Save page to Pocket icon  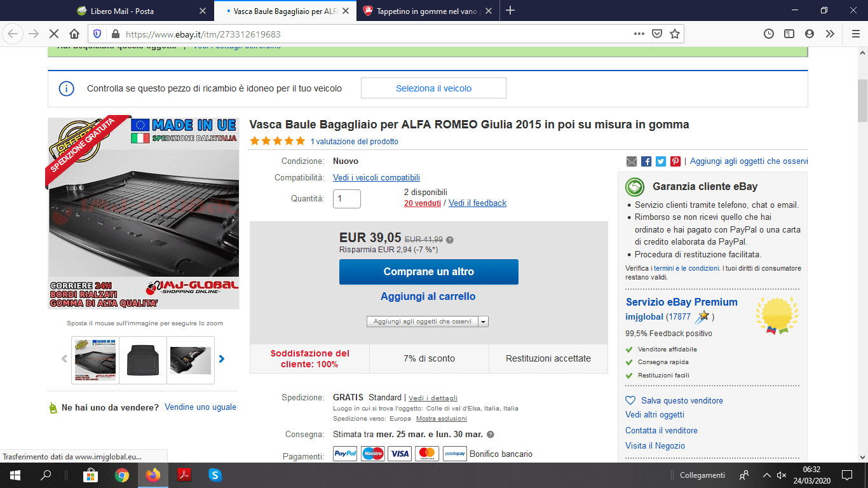coord(657,34)
